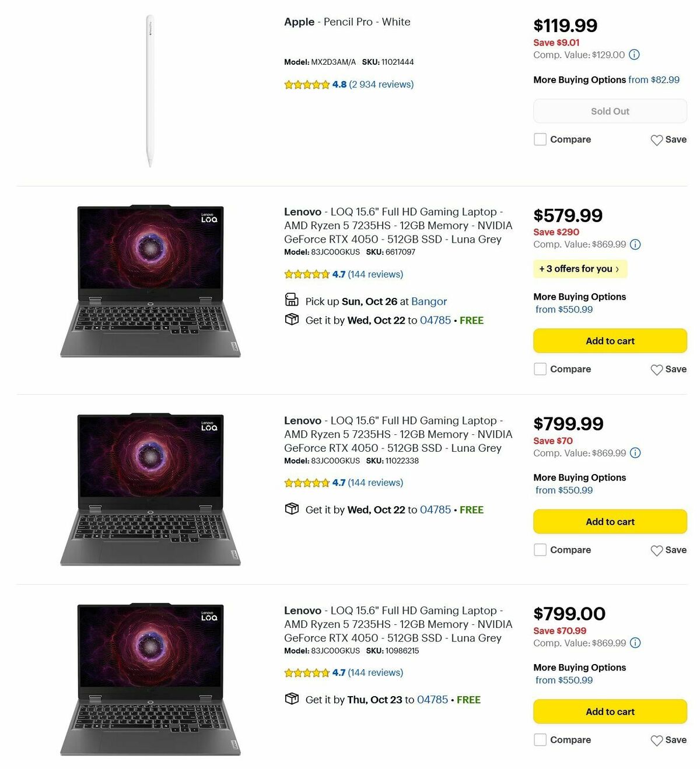Check Compare for Apple Pencil Pro

pyautogui.click(x=540, y=139)
